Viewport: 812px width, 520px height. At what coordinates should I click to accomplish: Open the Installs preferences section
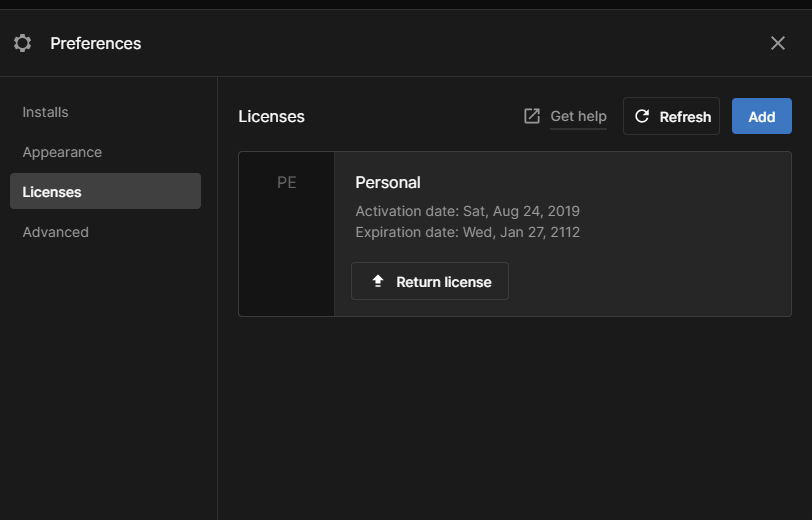pyautogui.click(x=46, y=112)
